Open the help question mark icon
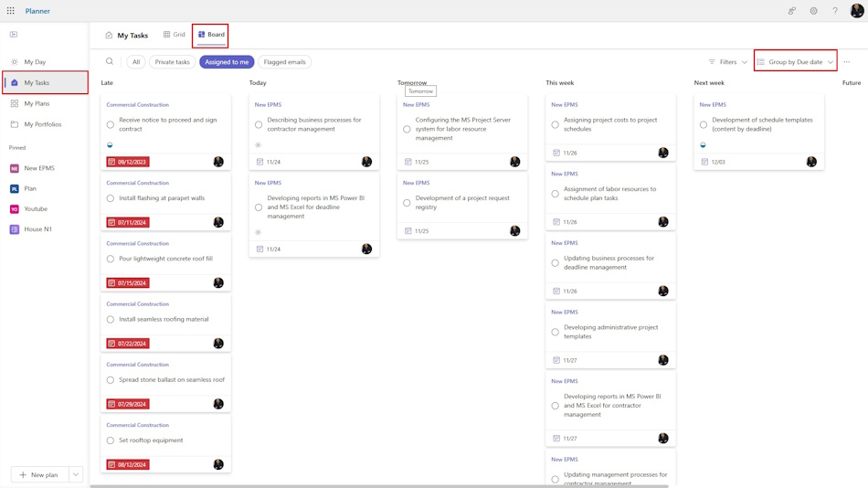 click(835, 11)
